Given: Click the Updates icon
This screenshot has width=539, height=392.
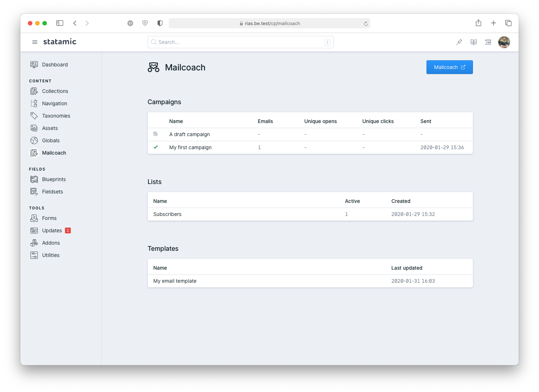Looking at the screenshot, I should click(34, 230).
